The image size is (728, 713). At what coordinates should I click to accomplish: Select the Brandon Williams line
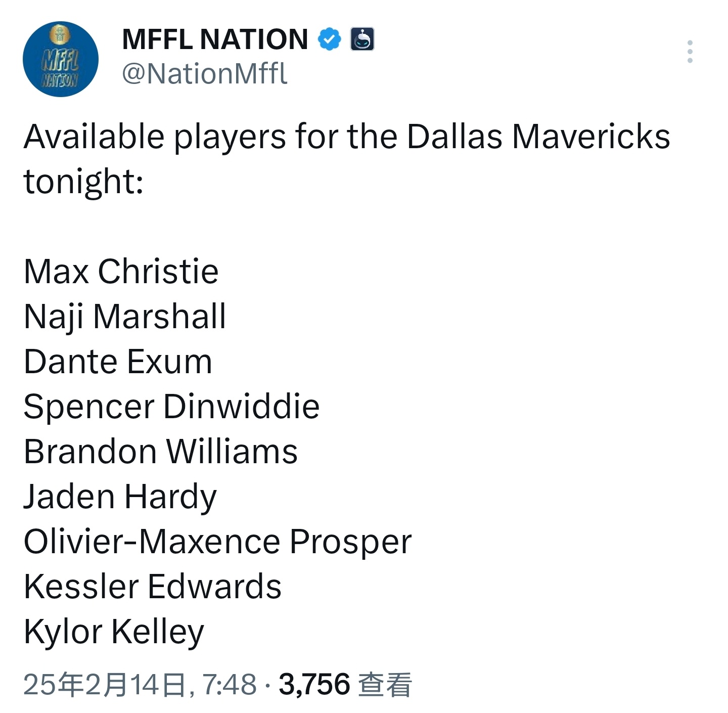(161, 452)
